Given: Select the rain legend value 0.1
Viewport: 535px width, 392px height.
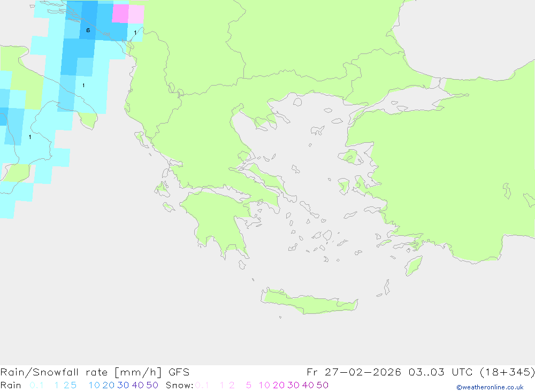Looking at the screenshot, I should (36, 385).
